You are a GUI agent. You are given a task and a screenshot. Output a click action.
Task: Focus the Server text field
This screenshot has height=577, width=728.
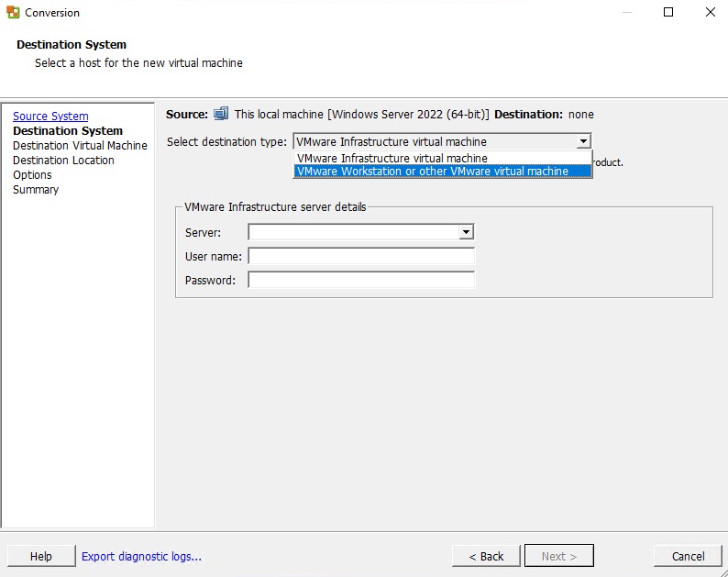[x=354, y=232]
